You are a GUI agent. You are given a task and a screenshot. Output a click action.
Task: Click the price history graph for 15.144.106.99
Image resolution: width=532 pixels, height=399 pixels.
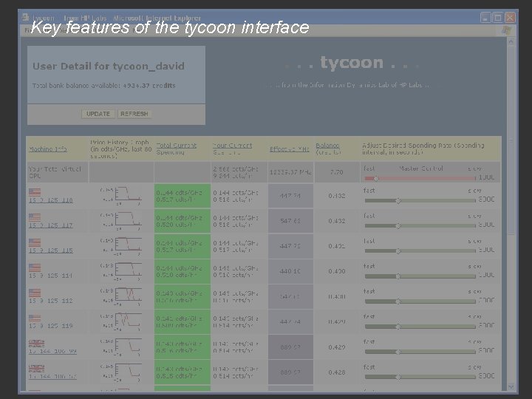[x=121, y=347]
